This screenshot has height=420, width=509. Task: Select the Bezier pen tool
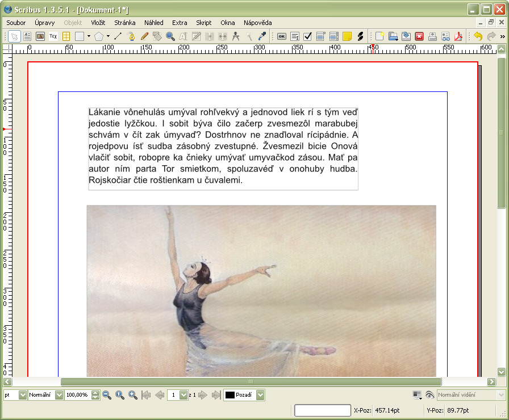(x=131, y=36)
